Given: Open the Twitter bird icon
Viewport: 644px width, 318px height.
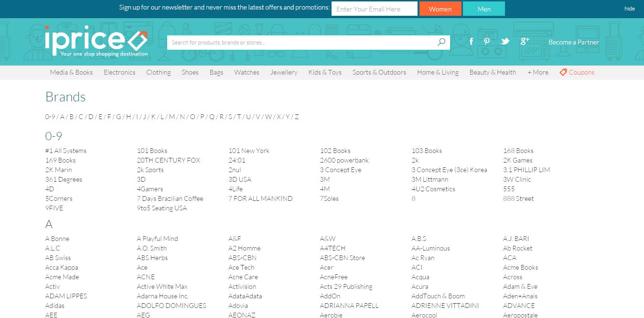Looking at the screenshot, I should (505, 42).
